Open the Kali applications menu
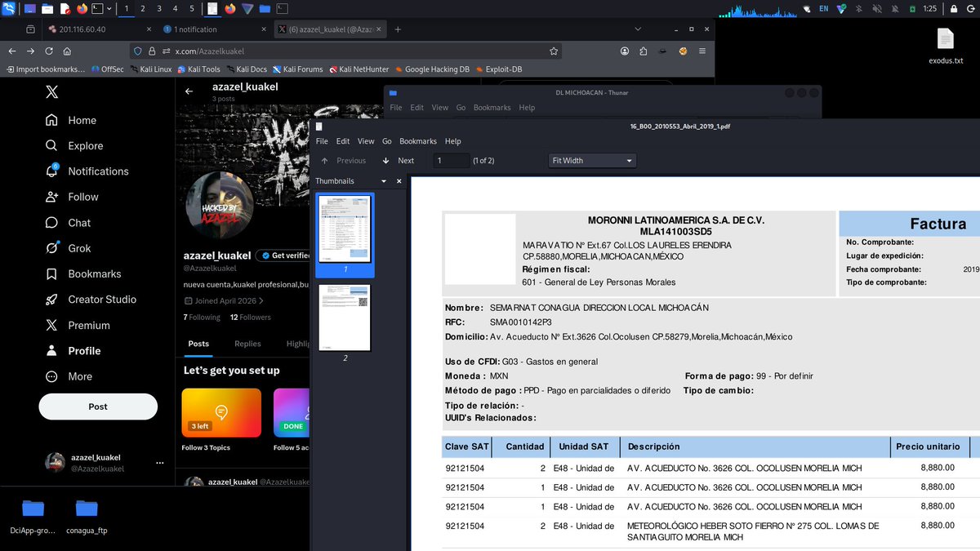This screenshot has height=551, width=980. pyautogui.click(x=9, y=9)
